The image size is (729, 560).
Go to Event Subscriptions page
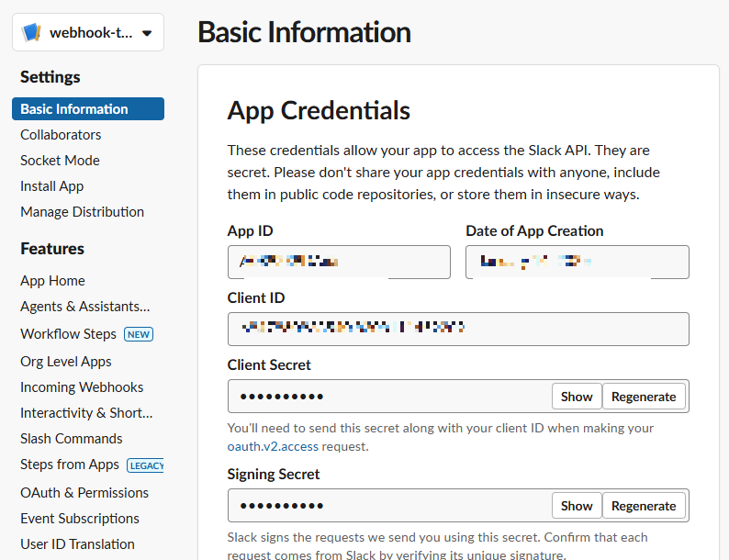tap(80, 519)
